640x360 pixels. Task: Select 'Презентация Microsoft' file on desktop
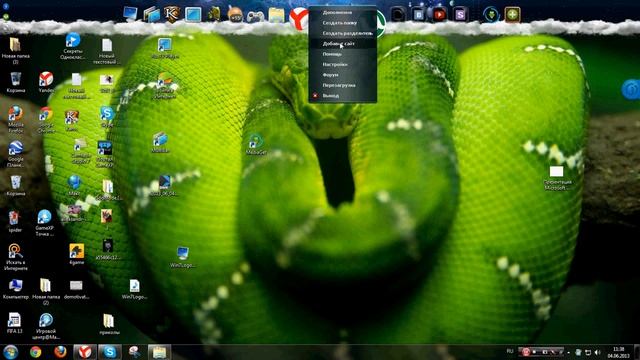557,178
